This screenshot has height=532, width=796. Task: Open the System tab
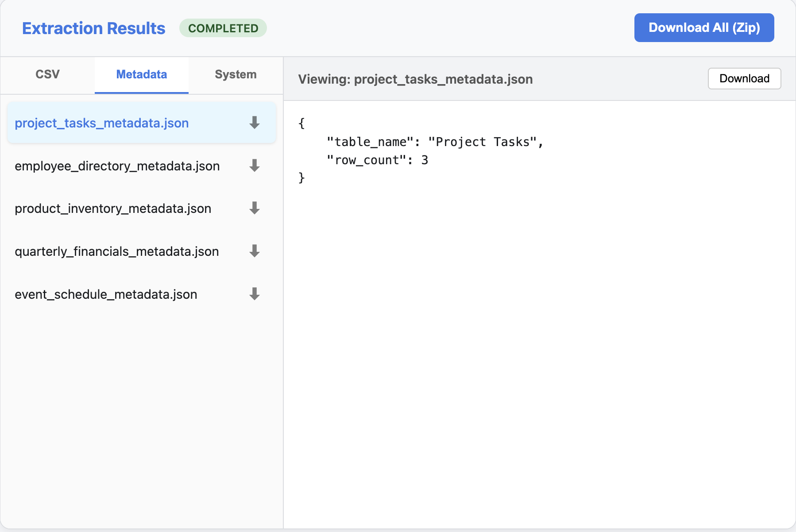tap(236, 74)
